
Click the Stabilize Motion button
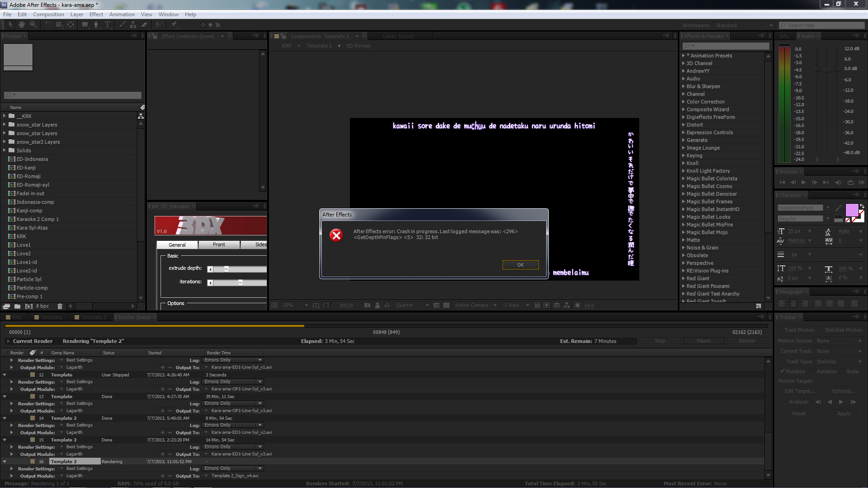(843, 330)
